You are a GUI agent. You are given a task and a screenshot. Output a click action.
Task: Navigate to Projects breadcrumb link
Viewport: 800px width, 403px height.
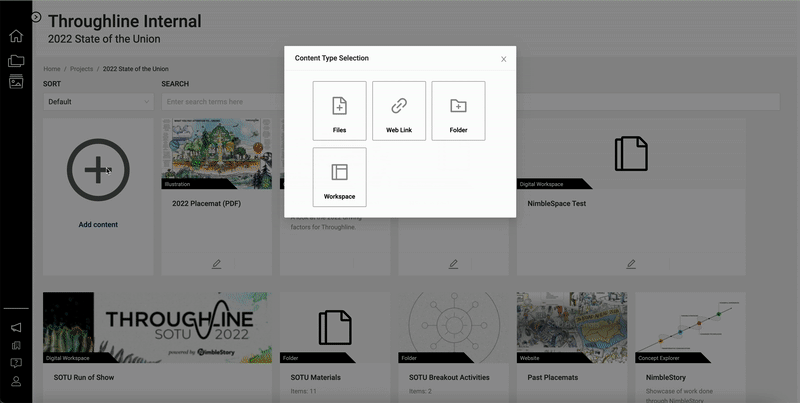point(82,69)
